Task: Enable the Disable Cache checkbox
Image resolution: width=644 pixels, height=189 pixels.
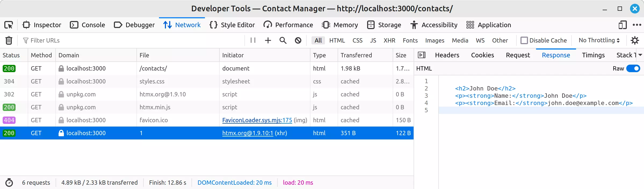Action: [x=524, y=40]
